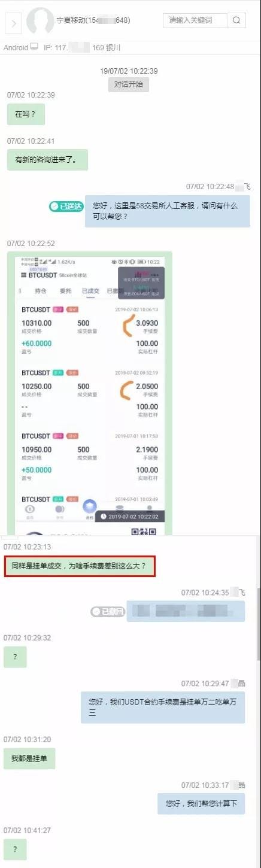
Task: Select the 委托 tab in screenshot
Action: pyautogui.click(x=65, y=291)
